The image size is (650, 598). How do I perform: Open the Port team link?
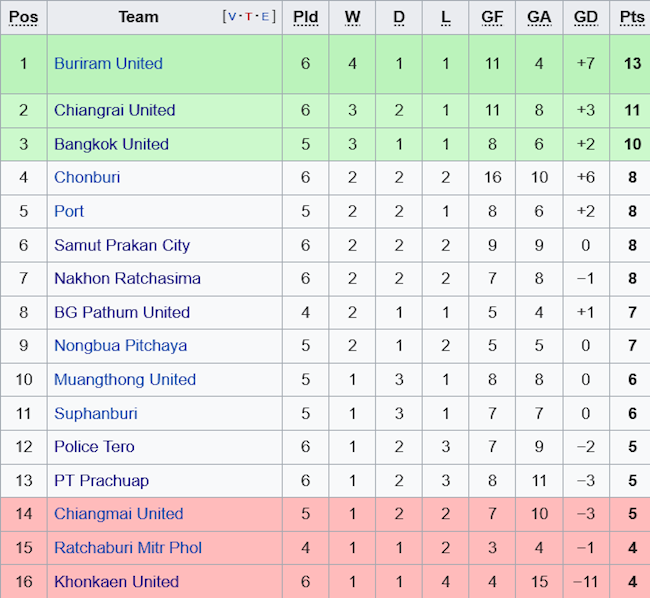click(69, 211)
